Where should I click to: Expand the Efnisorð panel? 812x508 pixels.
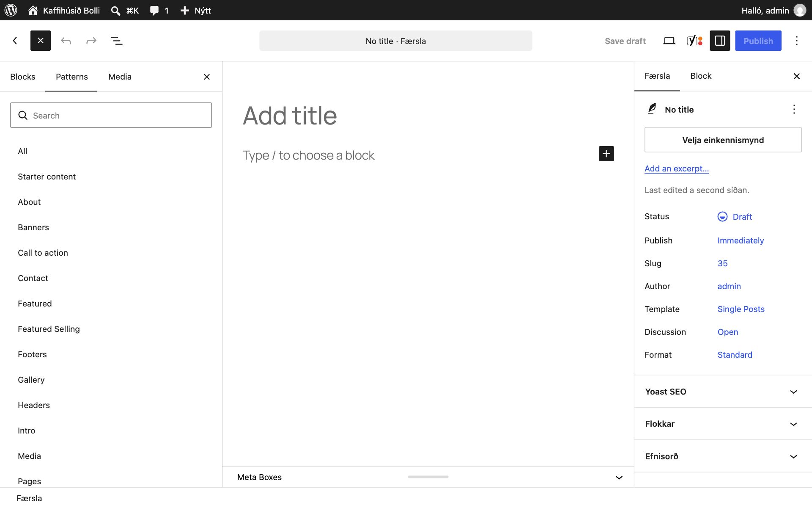click(723, 456)
